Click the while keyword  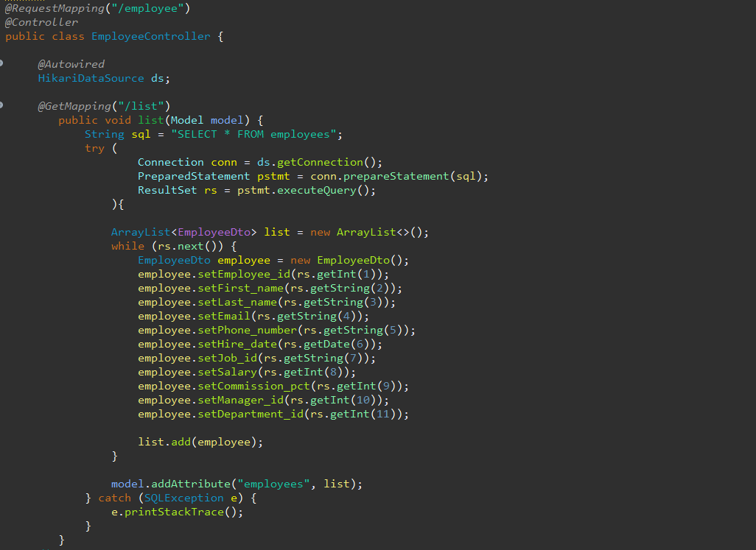coord(127,246)
